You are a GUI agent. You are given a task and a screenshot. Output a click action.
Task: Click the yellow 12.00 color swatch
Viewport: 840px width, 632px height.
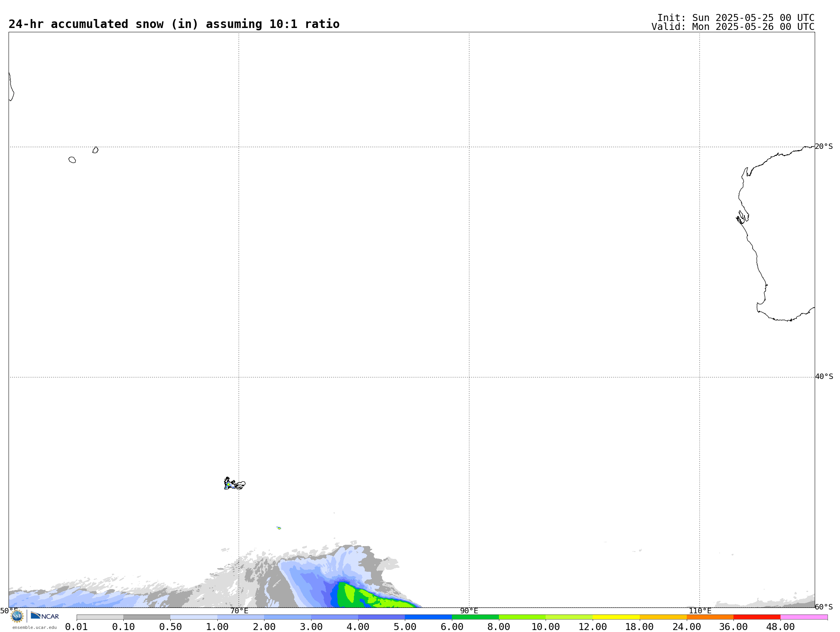pyautogui.click(x=616, y=617)
